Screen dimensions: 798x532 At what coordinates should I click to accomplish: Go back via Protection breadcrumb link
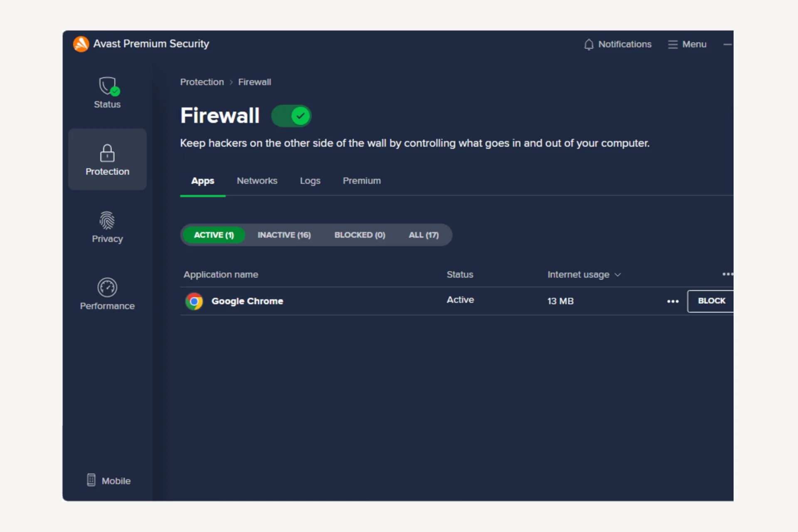click(x=202, y=82)
